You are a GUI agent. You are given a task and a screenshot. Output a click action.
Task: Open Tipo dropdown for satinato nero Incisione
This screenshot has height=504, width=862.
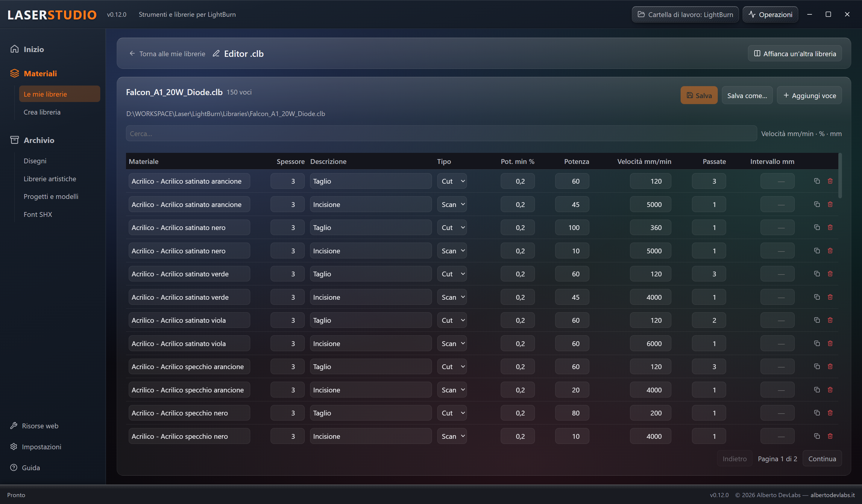[452, 251]
